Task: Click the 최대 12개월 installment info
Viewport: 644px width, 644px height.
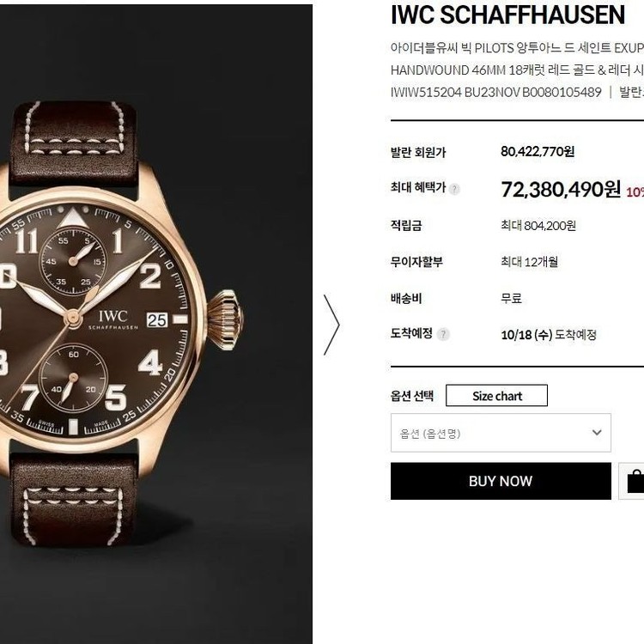Action: (x=529, y=262)
